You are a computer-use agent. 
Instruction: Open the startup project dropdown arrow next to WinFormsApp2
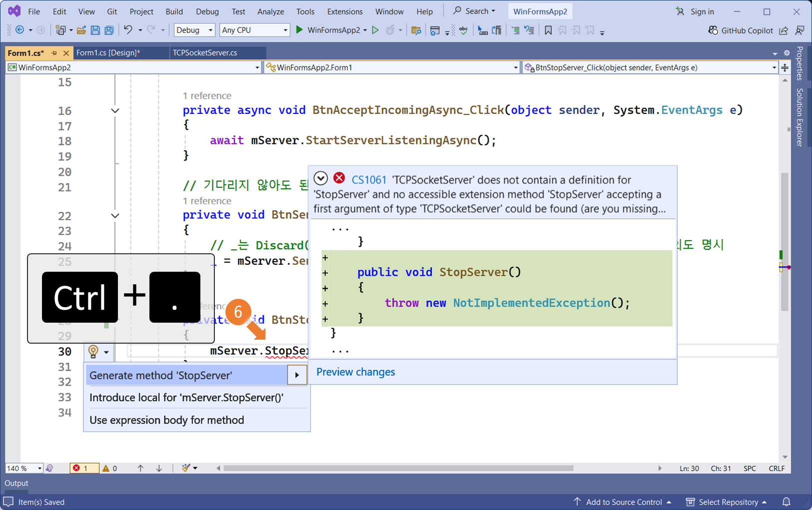[365, 30]
